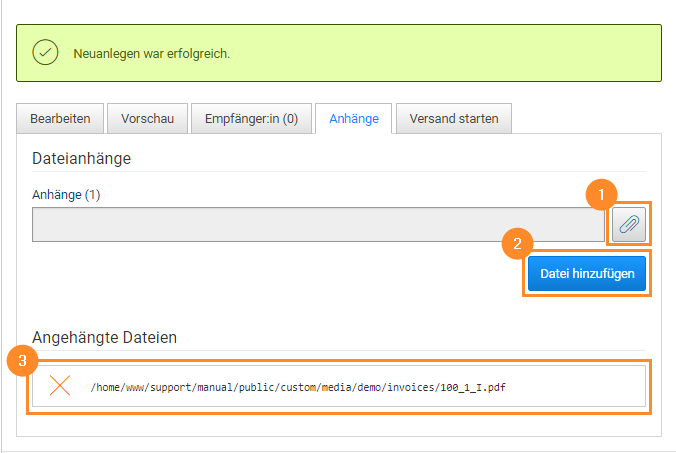The image size is (676, 453).
Task: Click the green success checkmark icon
Action: tap(45, 53)
